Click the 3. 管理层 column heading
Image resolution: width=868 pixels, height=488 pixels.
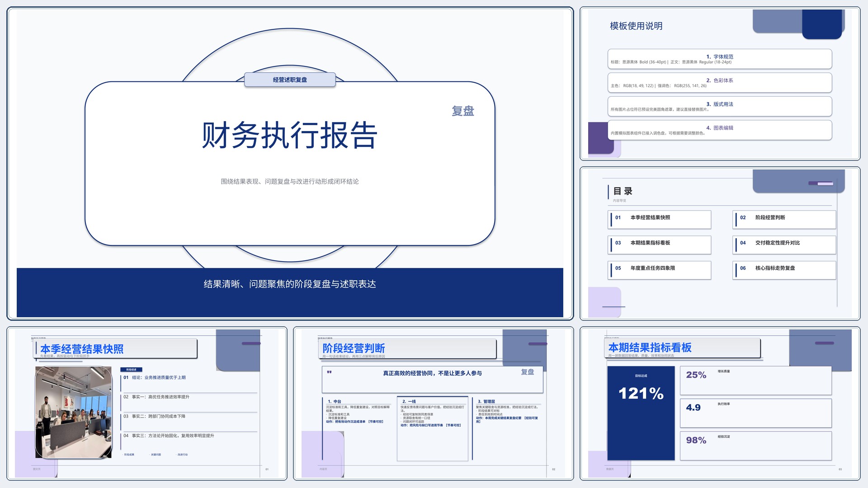click(x=486, y=401)
